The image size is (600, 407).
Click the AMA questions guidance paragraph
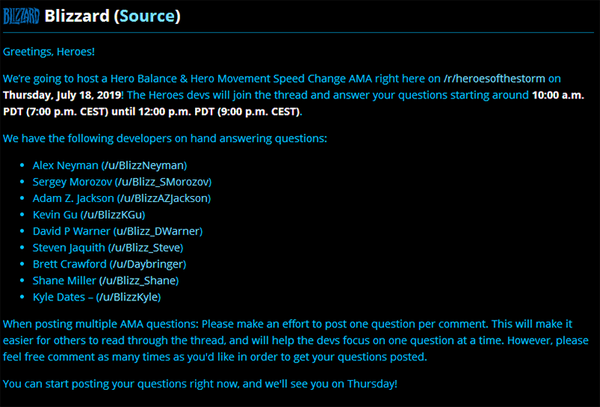295,340
